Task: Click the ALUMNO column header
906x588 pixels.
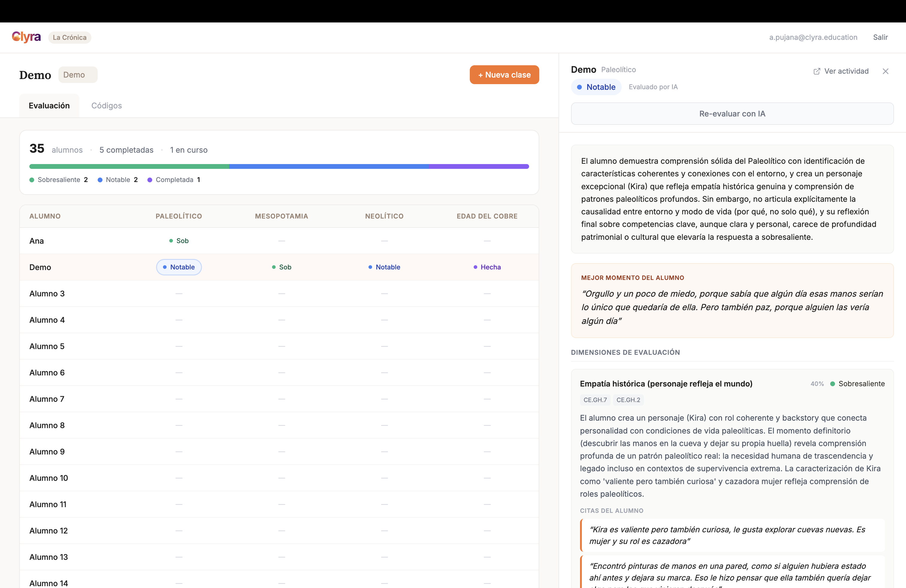Action: pos(45,216)
